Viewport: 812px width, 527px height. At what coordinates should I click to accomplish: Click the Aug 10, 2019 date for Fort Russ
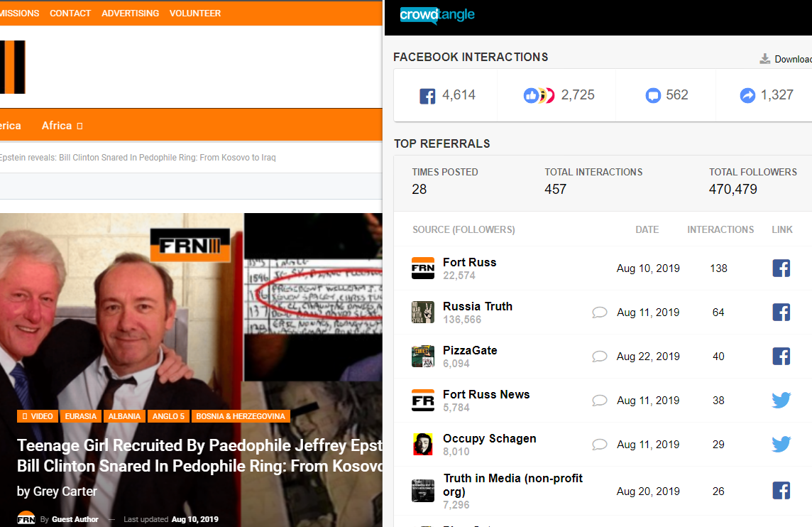648,268
